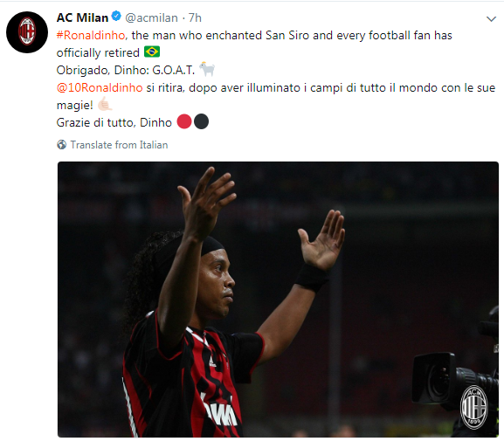Screen dimensions: 504x441
Task: Click the Grazie di tutto, Dinho line
Action: tap(114, 122)
